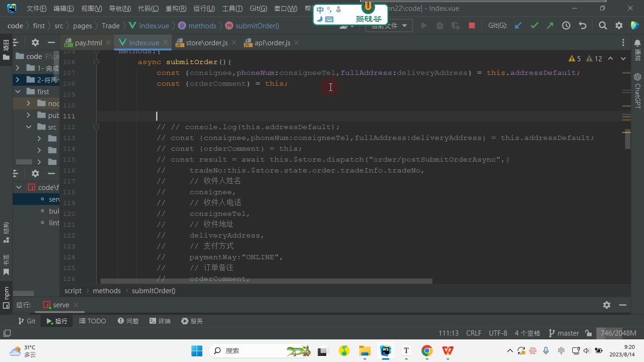Toggle the Bookmarks side tool window

tap(6, 264)
